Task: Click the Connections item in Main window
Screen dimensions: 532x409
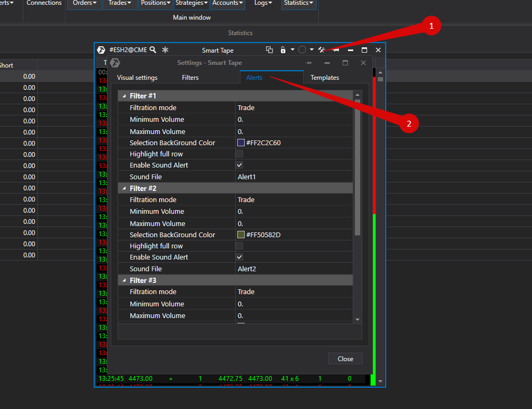Action: tap(44, 3)
